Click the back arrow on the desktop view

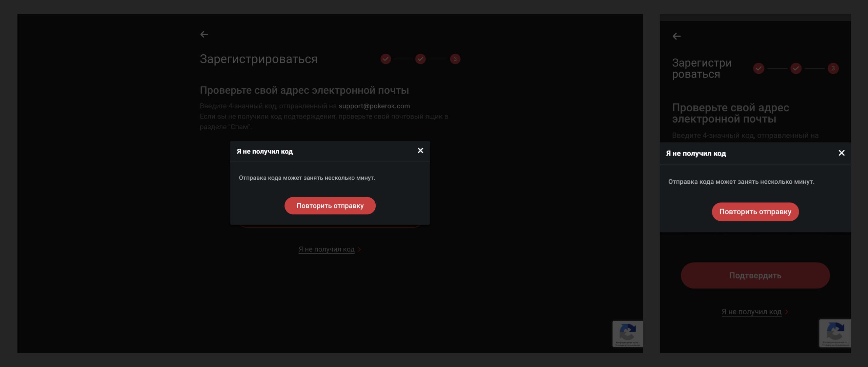pos(204,34)
